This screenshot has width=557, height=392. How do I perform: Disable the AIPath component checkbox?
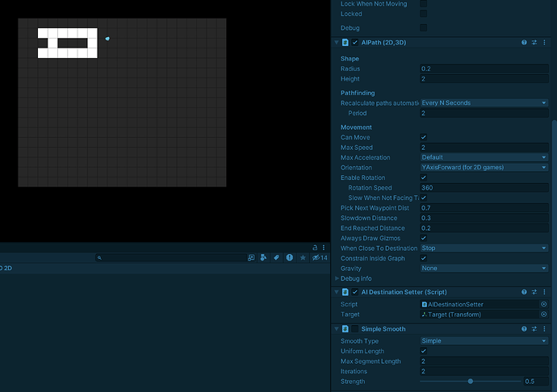tap(355, 43)
